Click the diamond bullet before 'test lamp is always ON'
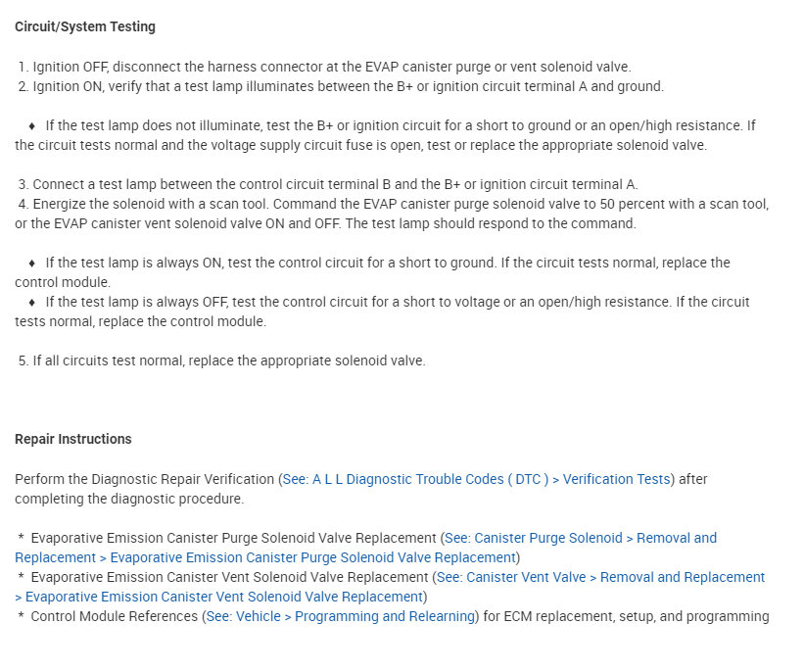The width and height of the screenshot is (804, 672). coord(32,263)
